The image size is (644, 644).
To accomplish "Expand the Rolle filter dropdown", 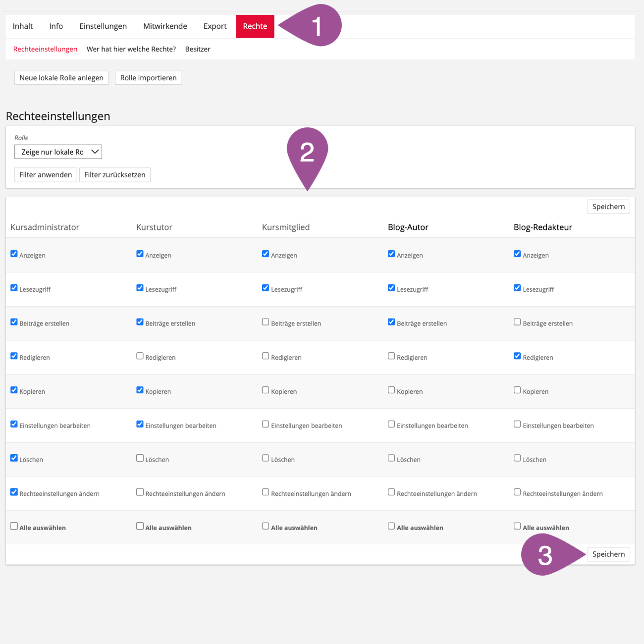I will (x=58, y=152).
